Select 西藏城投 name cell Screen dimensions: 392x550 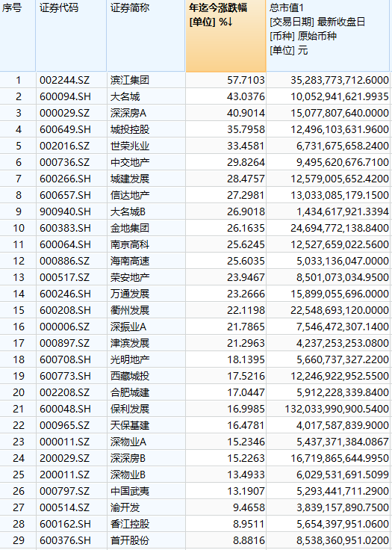click(x=146, y=376)
